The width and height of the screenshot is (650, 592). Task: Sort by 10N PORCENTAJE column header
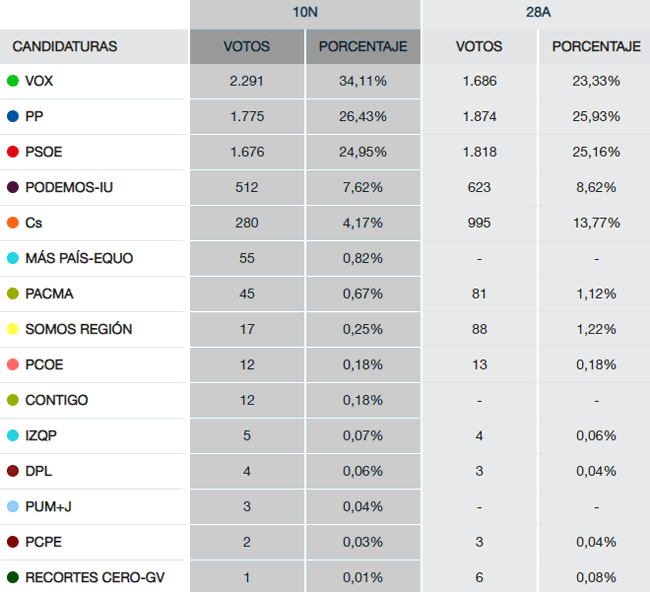coord(362,47)
